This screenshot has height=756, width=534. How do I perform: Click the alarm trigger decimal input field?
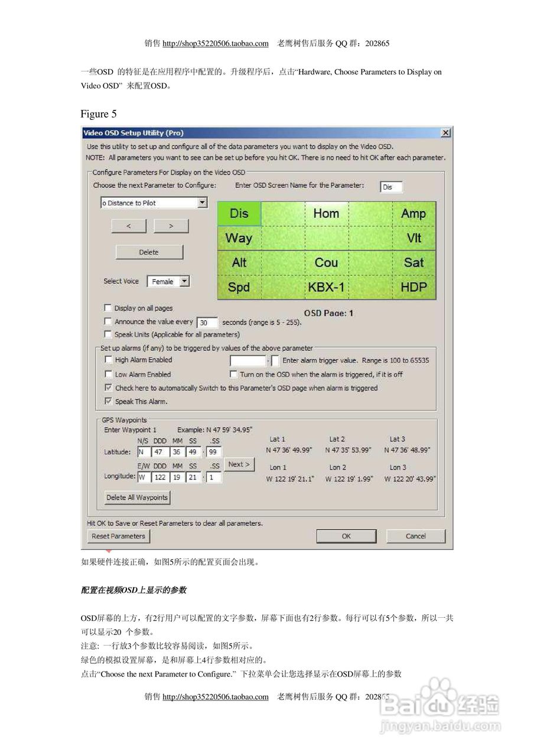(x=275, y=360)
